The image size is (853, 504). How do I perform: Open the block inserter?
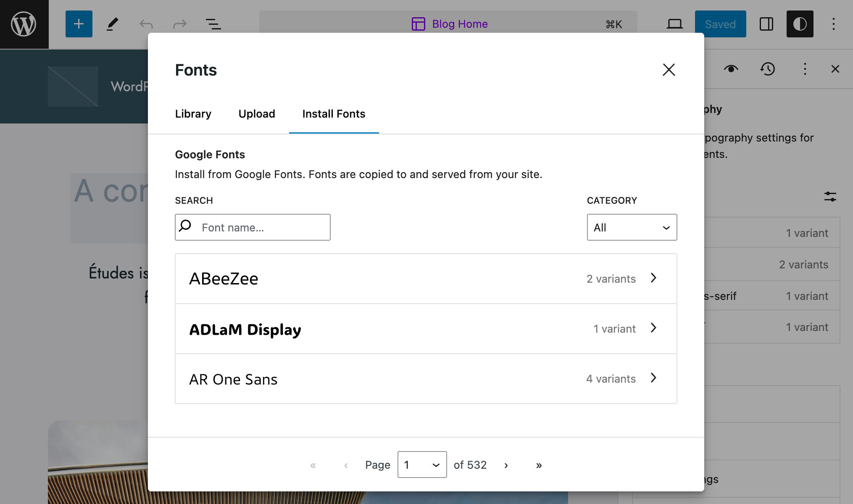tap(79, 24)
